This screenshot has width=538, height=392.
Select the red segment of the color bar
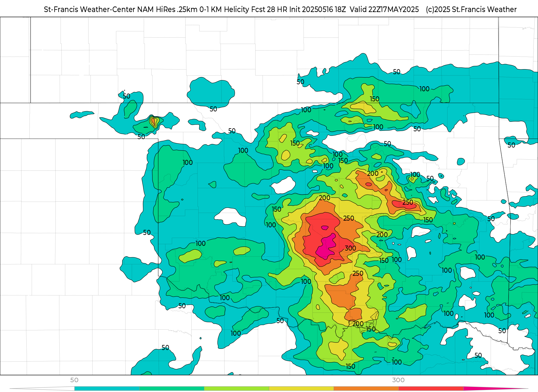tap(431, 389)
